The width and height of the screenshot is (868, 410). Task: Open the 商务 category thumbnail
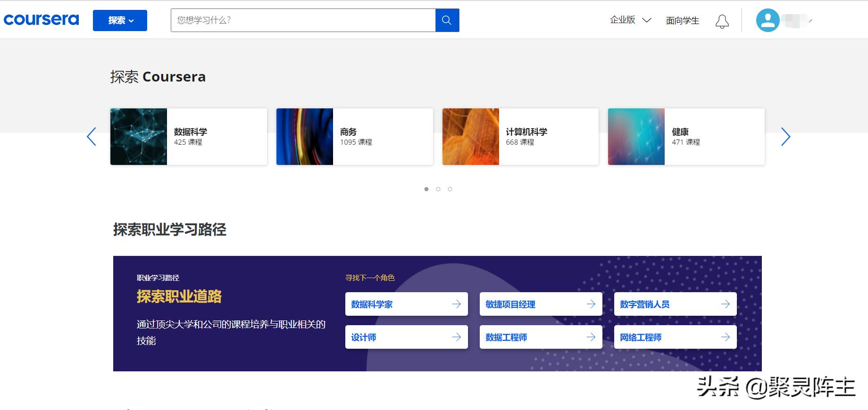coord(305,137)
